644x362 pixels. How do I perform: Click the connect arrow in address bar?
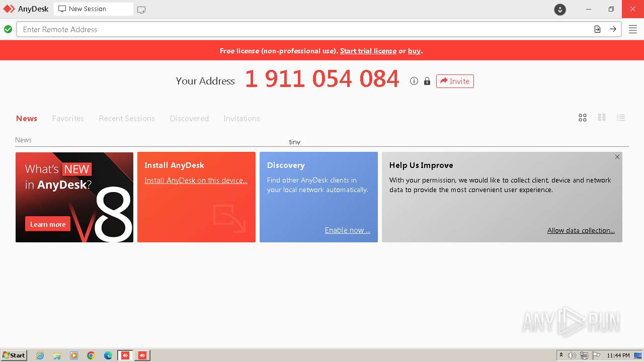tap(613, 29)
